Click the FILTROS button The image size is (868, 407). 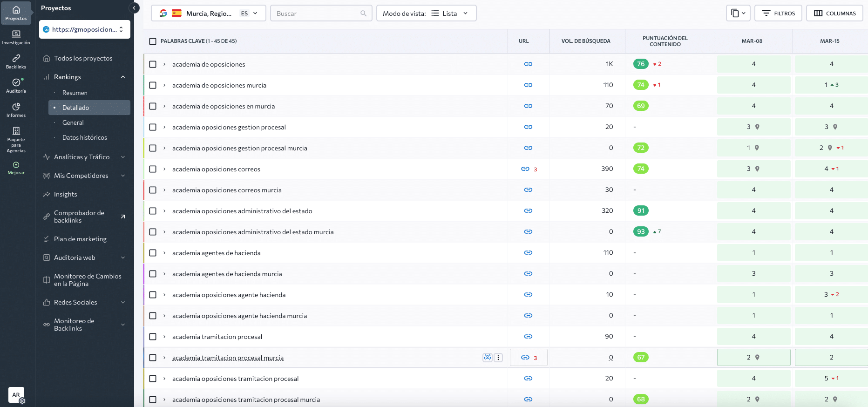[778, 14]
